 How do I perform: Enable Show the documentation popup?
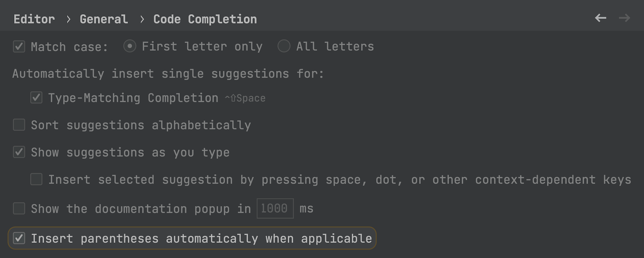pyautogui.click(x=19, y=209)
